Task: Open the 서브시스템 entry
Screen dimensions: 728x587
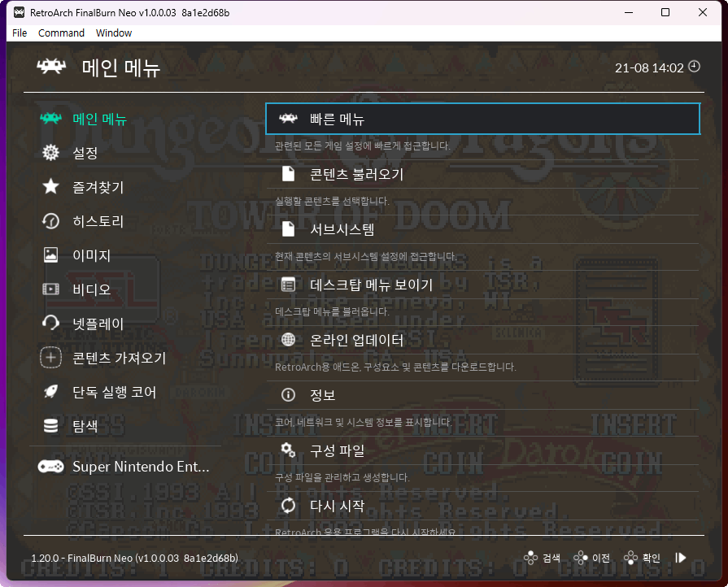Action: tap(483, 229)
